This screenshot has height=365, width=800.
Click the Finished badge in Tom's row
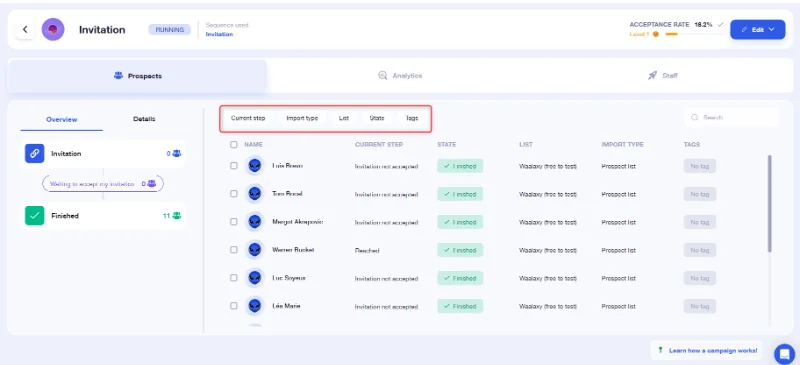coord(460,194)
